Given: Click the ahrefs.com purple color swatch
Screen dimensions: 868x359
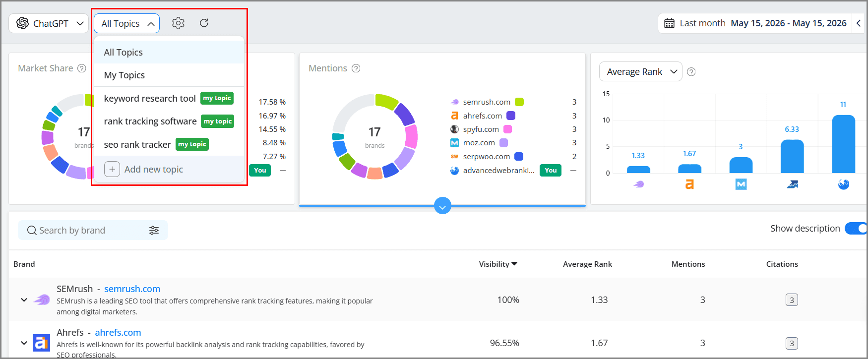Looking at the screenshot, I should point(511,116).
